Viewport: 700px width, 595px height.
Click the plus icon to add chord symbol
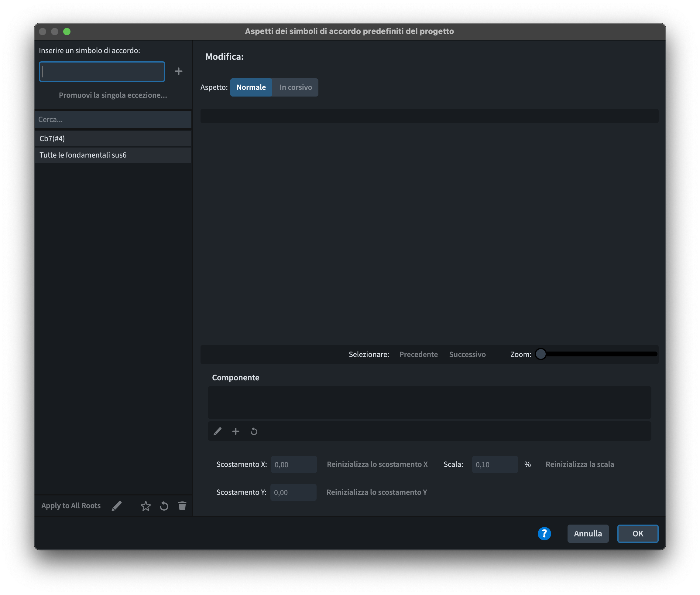[x=179, y=71]
